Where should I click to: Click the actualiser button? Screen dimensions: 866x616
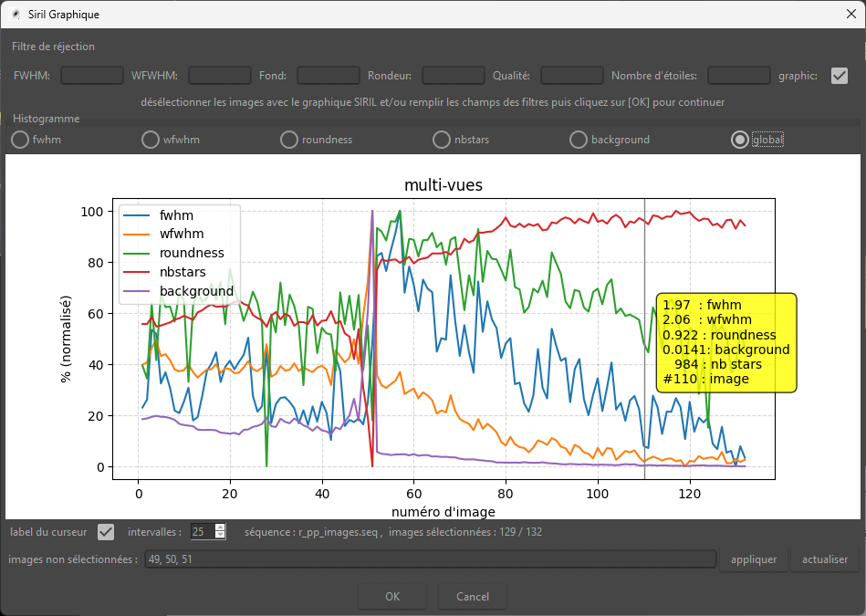pos(825,559)
